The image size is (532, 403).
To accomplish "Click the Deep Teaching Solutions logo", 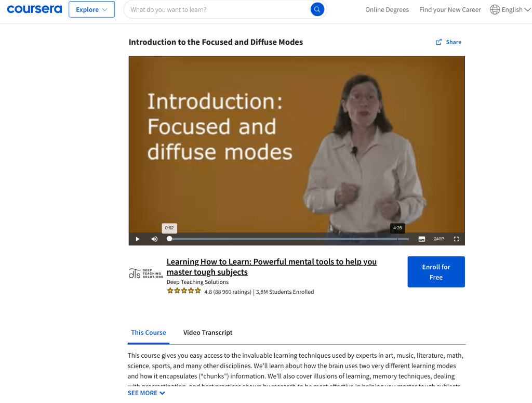I will pos(146,274).
